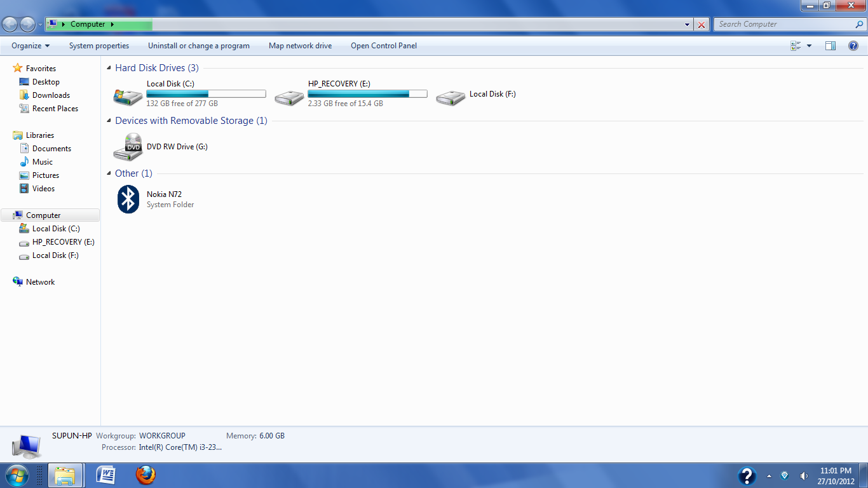
Task: Open the view options dropdown arrow
Action: click(x=809, y=46)
